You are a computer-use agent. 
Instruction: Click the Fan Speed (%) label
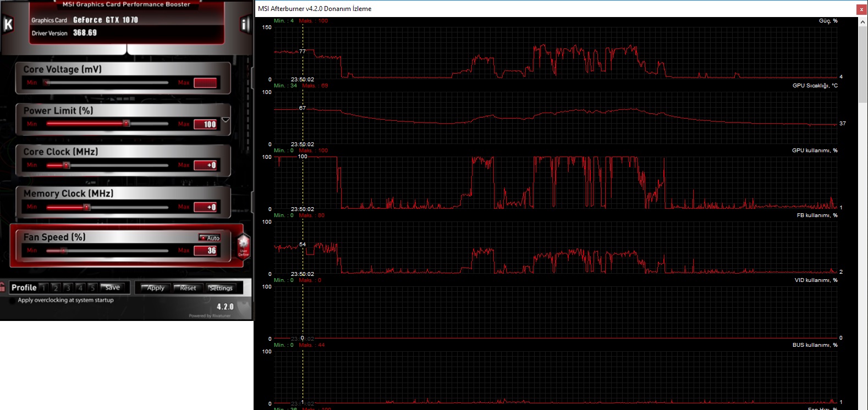tap(54, 237)
